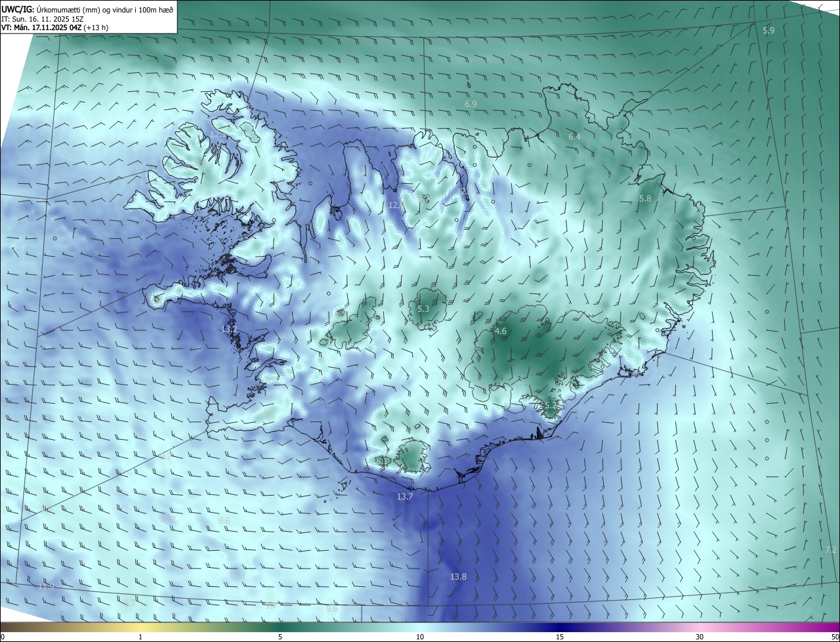Viewport: 840px width, 642px height.
Task: Click the 5.9 value near top right
Action: click(x=768, y=31)
